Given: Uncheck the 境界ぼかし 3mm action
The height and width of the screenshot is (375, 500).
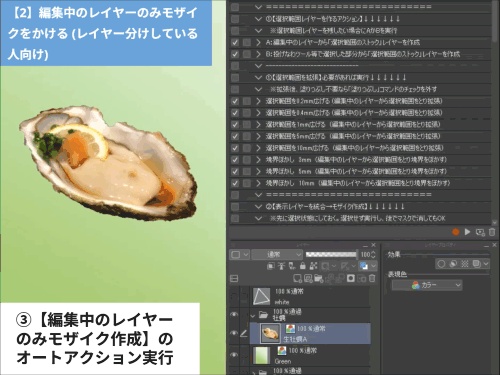Looking at the screenshot, I should click(235, 160).
